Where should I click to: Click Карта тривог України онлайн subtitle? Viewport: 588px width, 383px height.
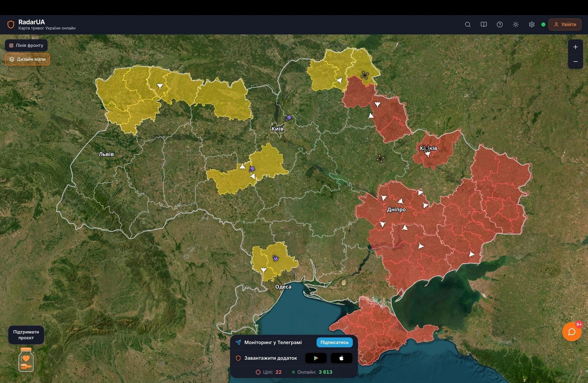pyautogui.click(x=47, y=28)
